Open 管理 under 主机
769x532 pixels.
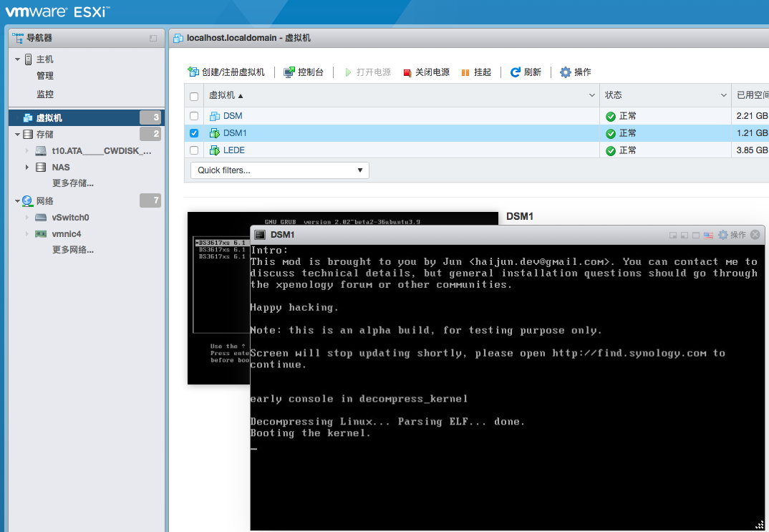(x=44, y=75)
